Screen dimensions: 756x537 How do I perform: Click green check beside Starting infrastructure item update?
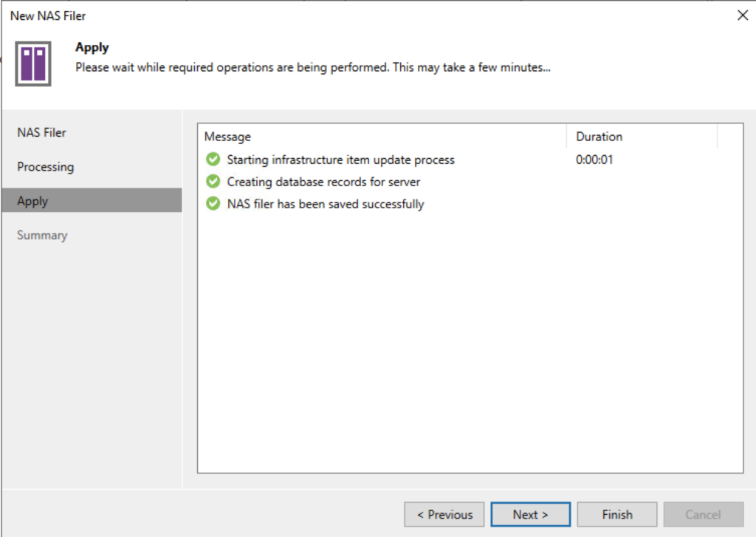(x=213, y=160)
